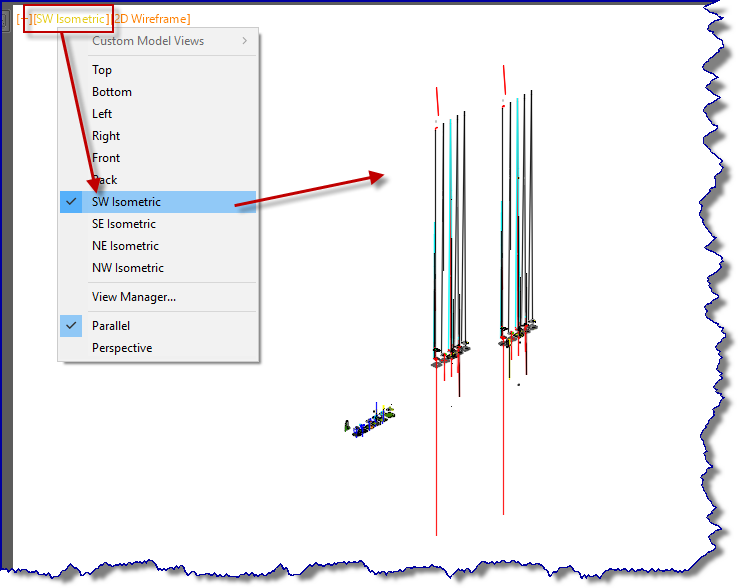Choose NW Isometric view
This screenshot has height=588, width=738.
click(x=158, y=268)
